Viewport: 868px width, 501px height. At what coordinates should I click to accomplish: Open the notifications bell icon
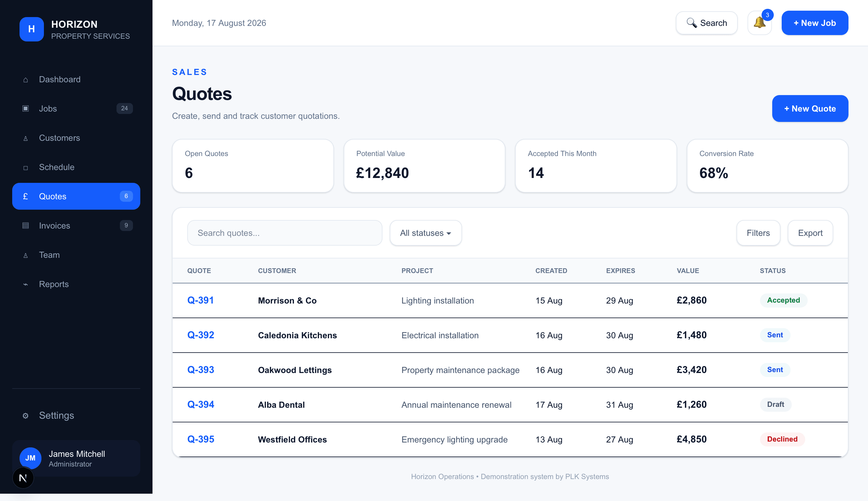tap(759, 23)
